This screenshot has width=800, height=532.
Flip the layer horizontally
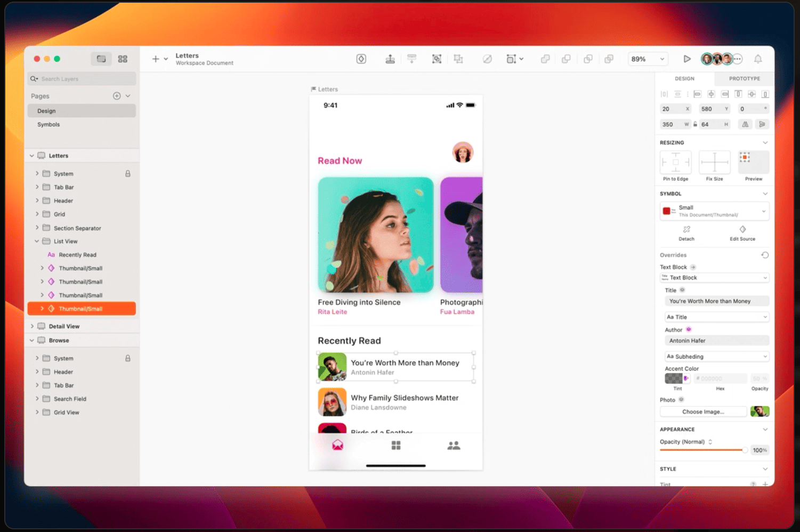[745, 124]
